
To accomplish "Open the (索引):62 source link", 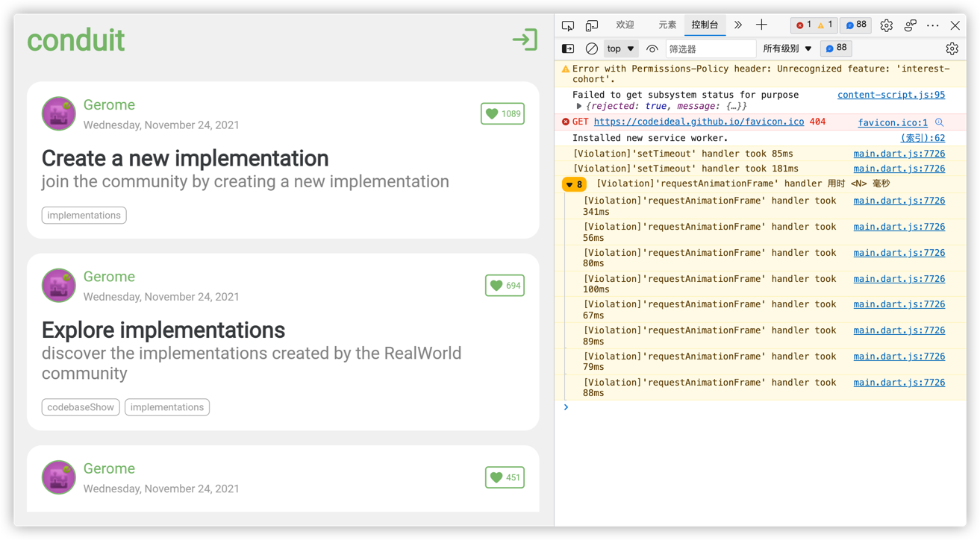I will pos(923,138).
